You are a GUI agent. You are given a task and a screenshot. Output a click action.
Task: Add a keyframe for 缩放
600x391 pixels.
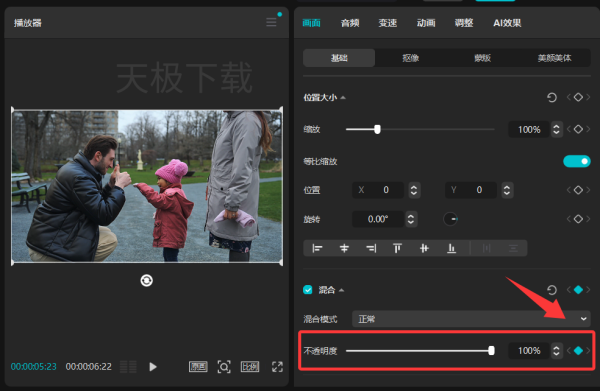578,129
